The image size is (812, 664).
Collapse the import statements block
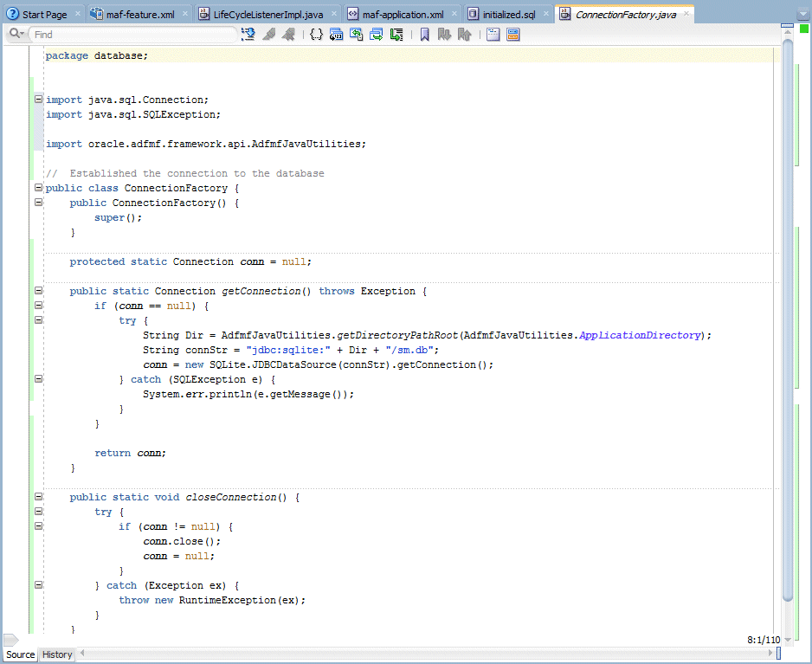[38, 99]
